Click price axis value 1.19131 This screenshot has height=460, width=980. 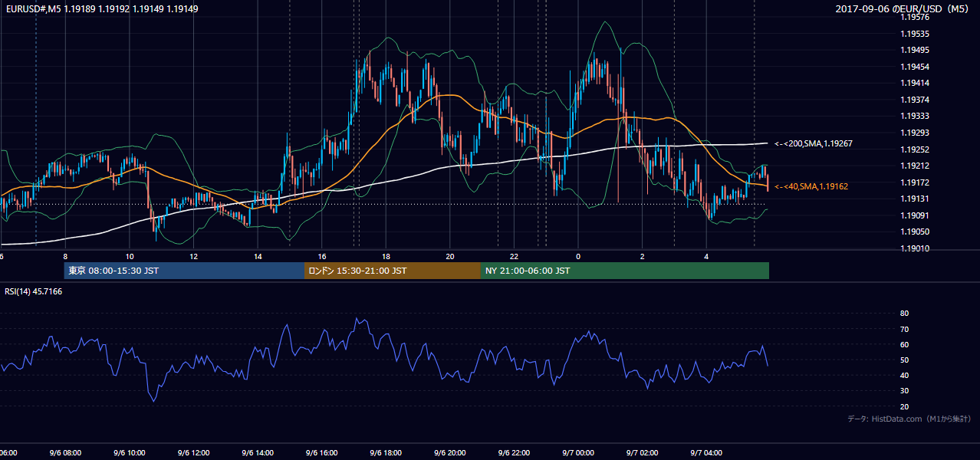coord(914,199)
